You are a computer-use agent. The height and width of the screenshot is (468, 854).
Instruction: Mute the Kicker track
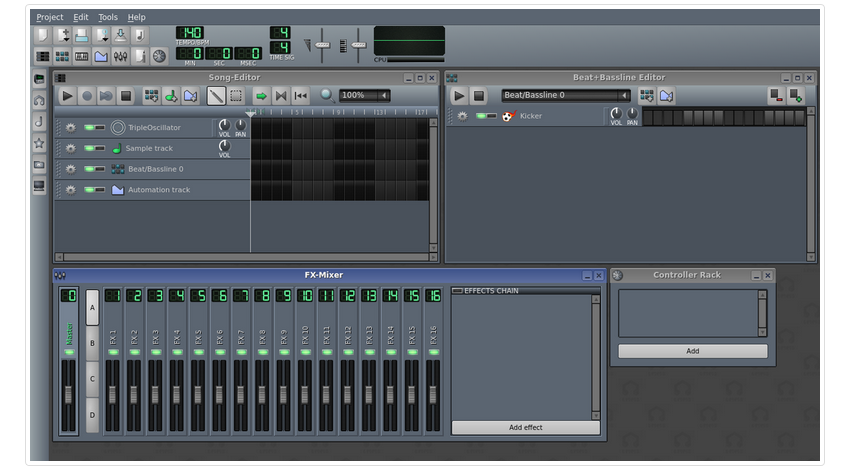pos(481,116)
